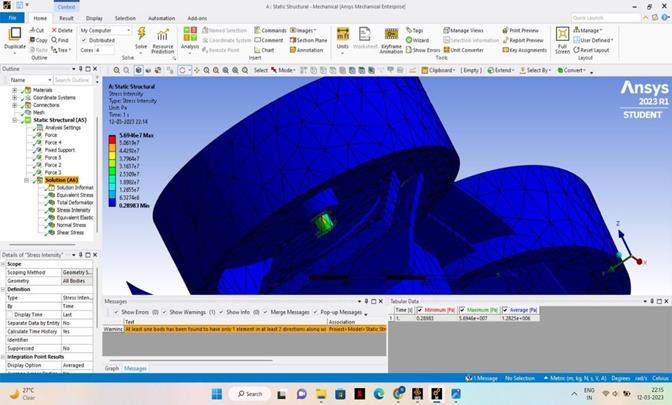Click the Copy button
The width and height of the screenshot is (672, 405).
39,40
